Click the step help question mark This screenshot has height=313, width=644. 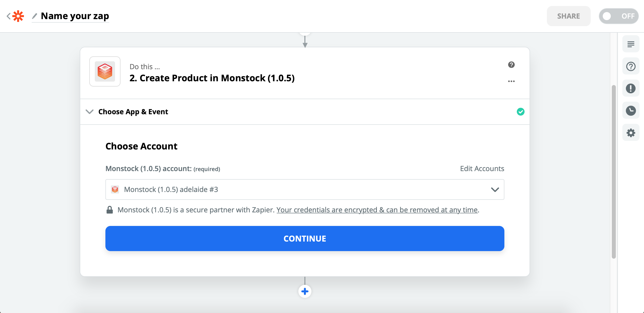[x=511, y=65]
